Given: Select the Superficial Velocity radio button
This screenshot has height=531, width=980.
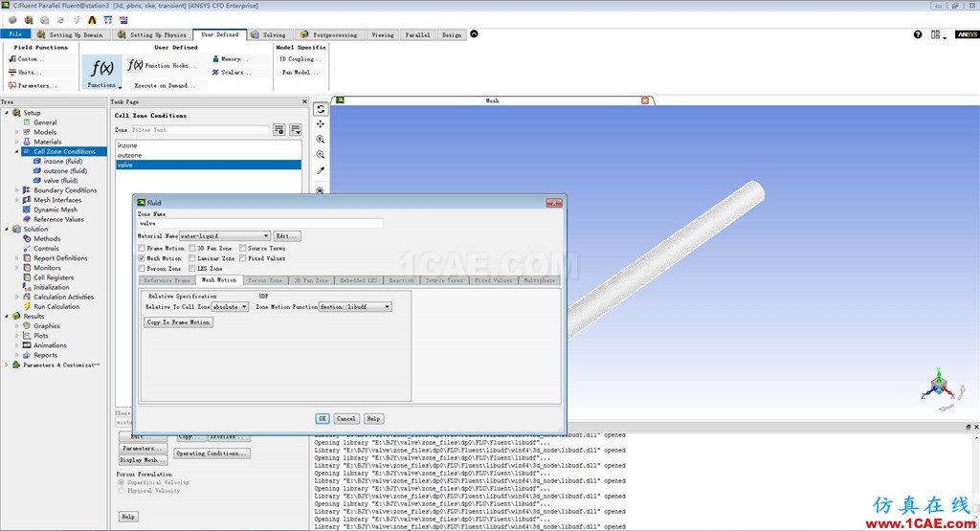Looking at the screenshot, I should pyautogui.click(x=122, y=482).
